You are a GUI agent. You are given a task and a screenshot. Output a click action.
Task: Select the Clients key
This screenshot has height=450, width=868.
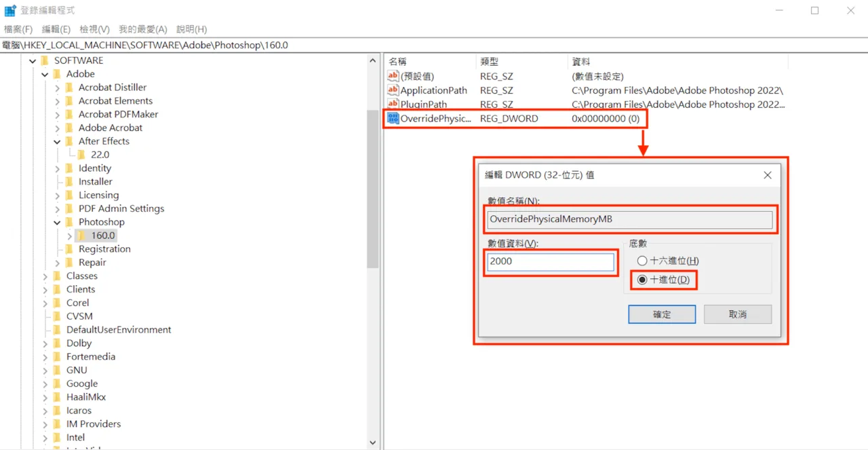coord(81,289)
